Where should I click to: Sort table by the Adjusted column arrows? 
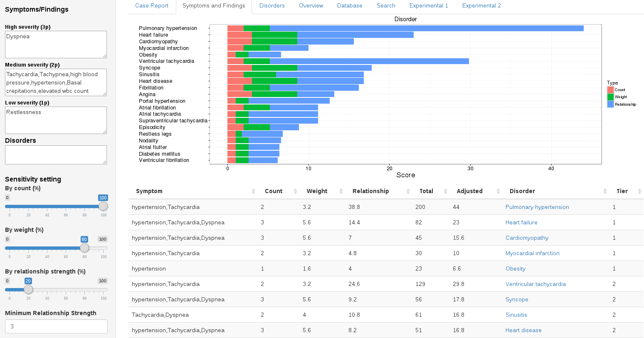pos(498,191)
